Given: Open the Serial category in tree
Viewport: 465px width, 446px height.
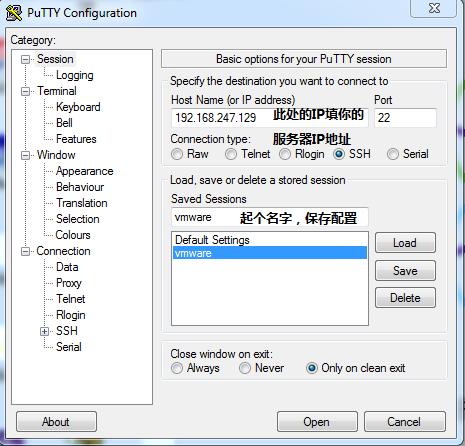Looking at the screenshot, I should click(x=68, y=347).
